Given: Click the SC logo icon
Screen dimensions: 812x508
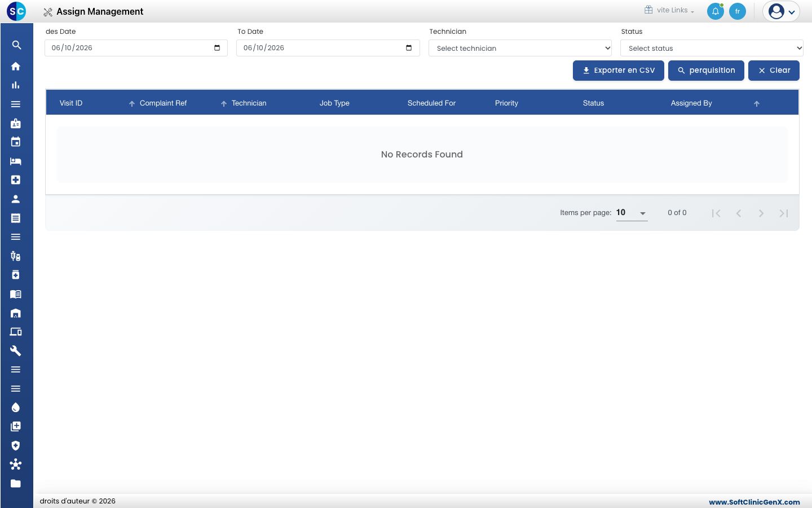Looking at the screenshot, I should 16,11.
